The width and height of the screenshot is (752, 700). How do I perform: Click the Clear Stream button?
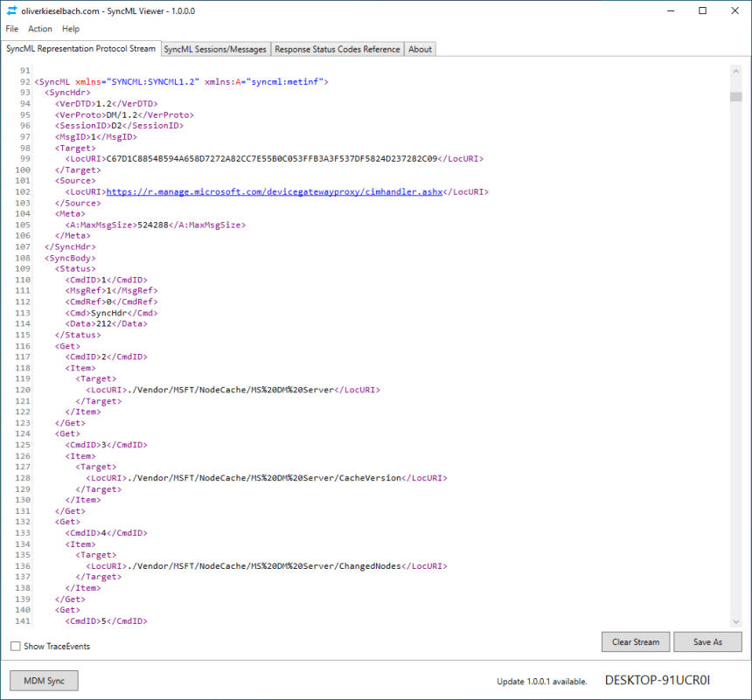pyautogui.click(x=636, y=641)
